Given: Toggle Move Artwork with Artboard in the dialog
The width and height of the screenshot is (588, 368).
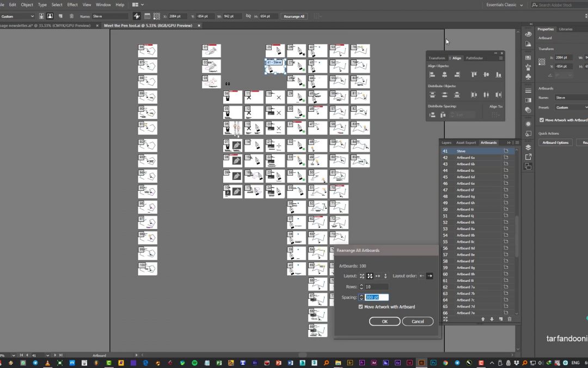Looking at the screenshot, I should click(361, 307).
